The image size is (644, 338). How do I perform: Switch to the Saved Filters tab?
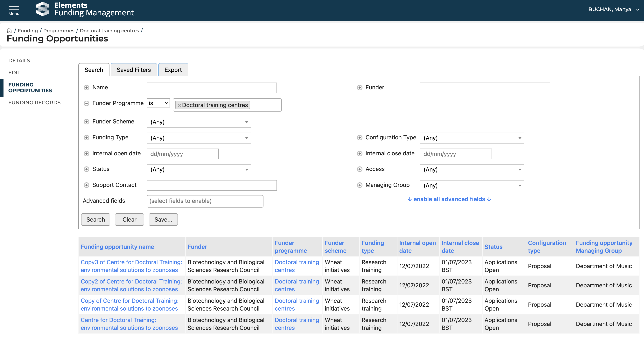point(134,70)
